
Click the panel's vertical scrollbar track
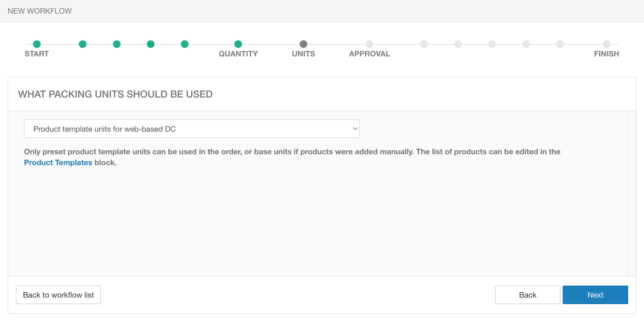coord(632,193)
